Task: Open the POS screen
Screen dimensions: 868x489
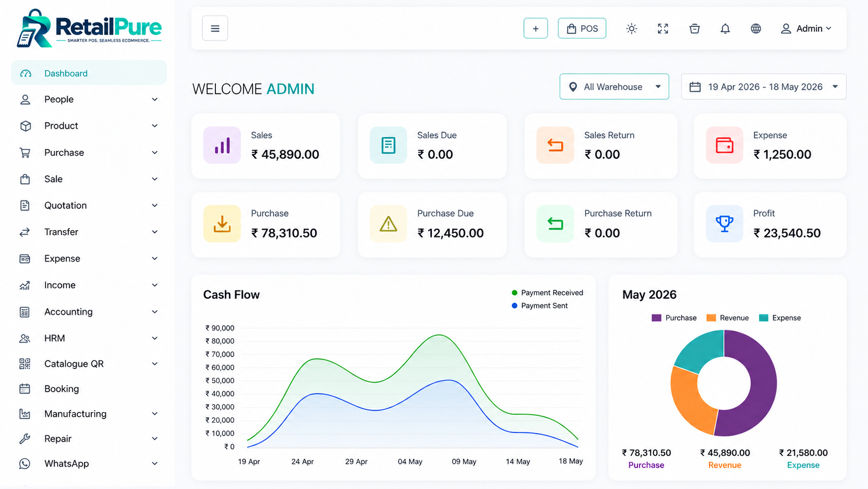Action: click(x=582, y=29)
